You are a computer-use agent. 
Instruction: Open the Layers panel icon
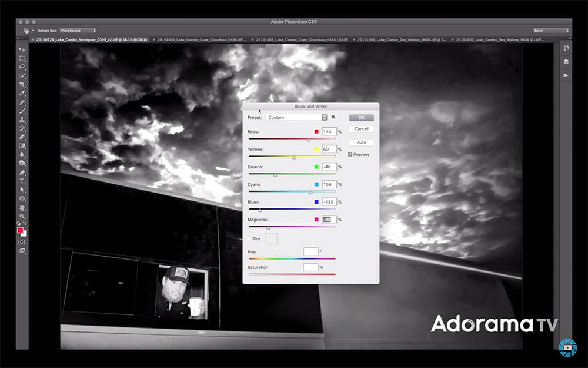point(566,61)
